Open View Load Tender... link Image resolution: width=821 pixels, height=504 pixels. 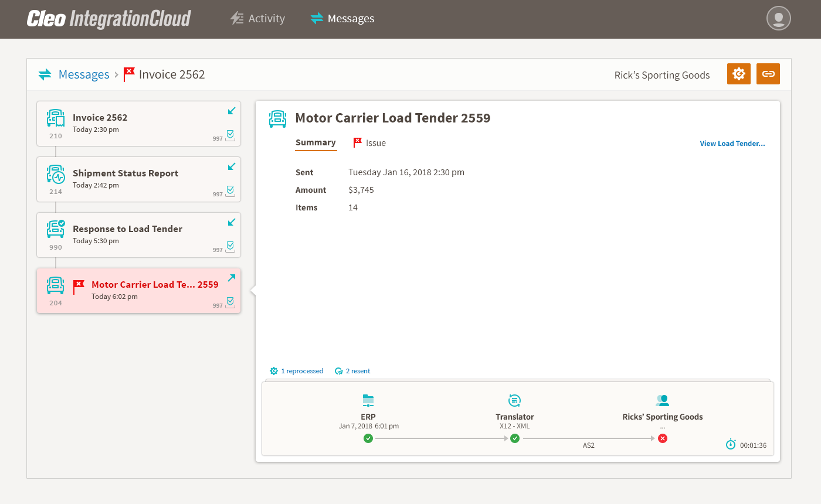(x=732, y=144)
